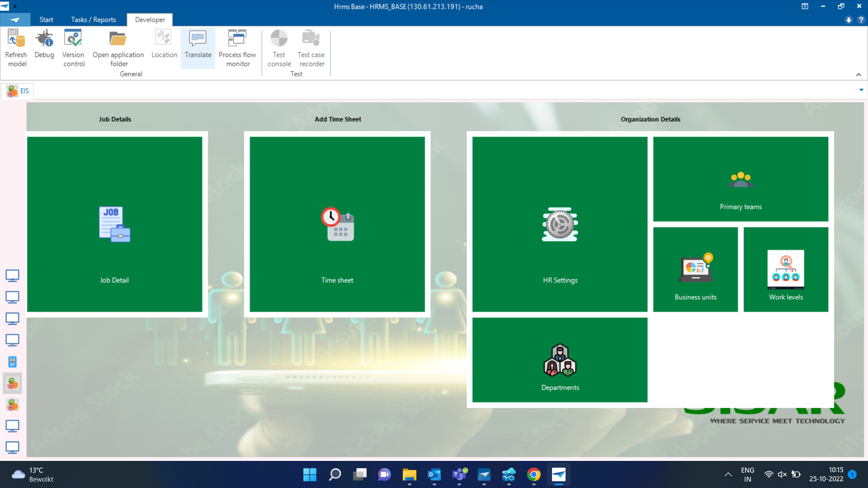Switch to the Start ribbon tab
Viewport: 868px width, 488px height.
46,20
